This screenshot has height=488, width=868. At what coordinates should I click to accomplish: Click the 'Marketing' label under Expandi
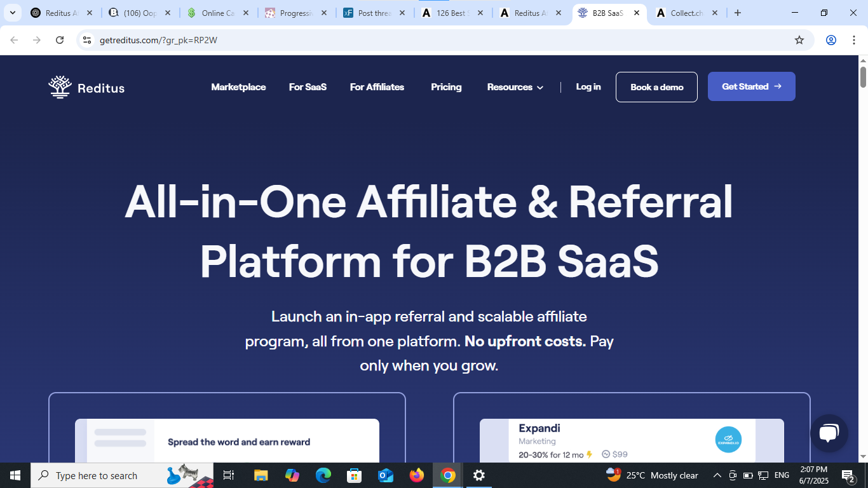[x=537, y=441]
